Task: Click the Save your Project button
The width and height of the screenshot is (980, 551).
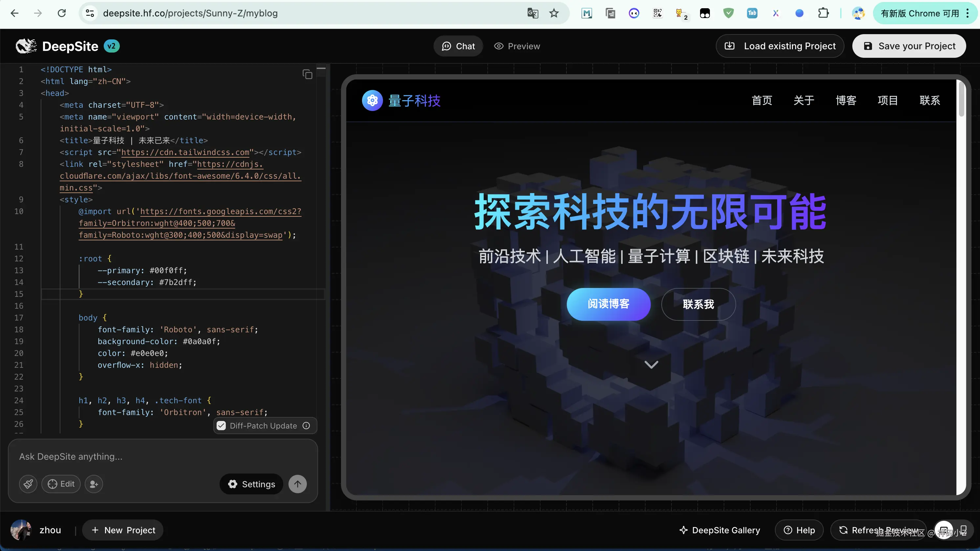Action: 909,46
